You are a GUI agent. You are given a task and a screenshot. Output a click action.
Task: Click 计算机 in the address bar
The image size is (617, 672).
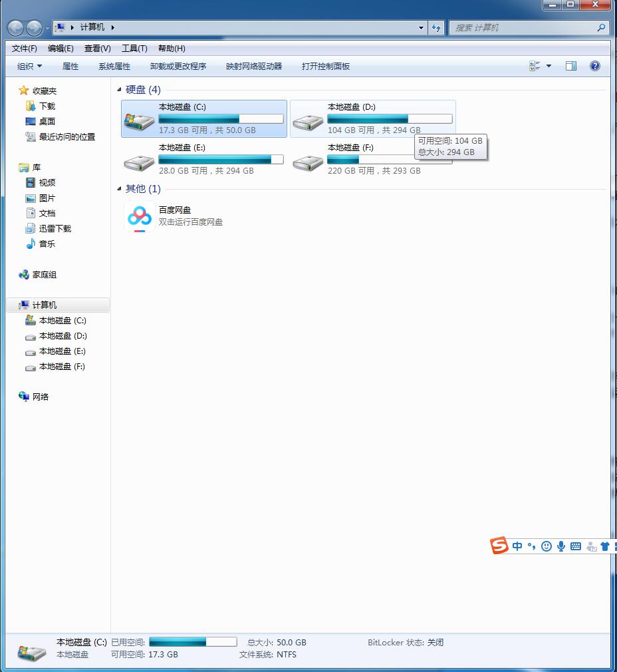(x=92, y=27)
